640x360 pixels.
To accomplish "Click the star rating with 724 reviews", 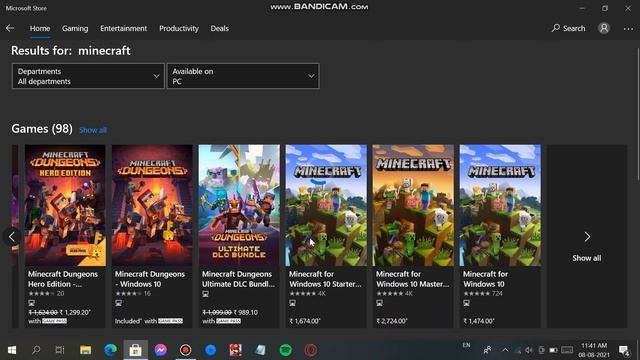I will point(483,293).
